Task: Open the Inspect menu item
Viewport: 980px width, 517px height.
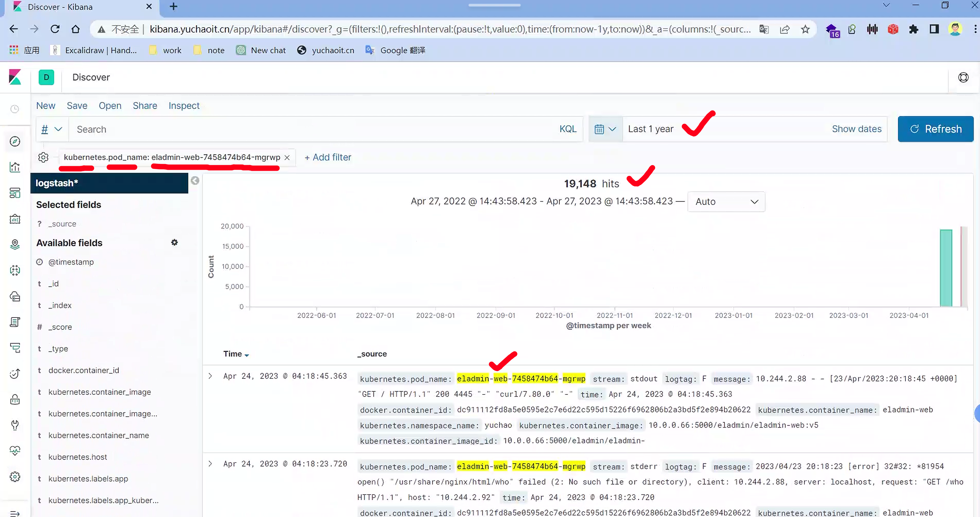Action: pyautogui.click(x=184, y=106)
